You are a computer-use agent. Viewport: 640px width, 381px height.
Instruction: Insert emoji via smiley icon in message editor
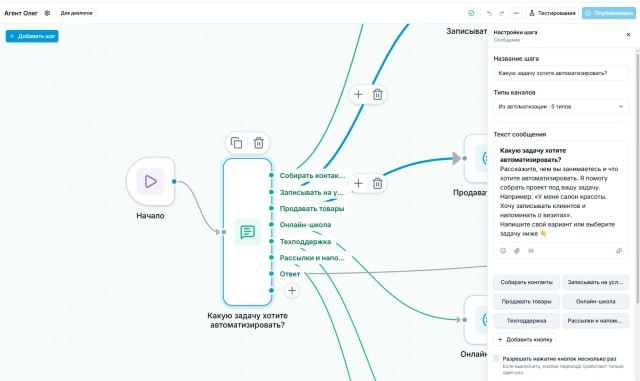tap(503, 251)
